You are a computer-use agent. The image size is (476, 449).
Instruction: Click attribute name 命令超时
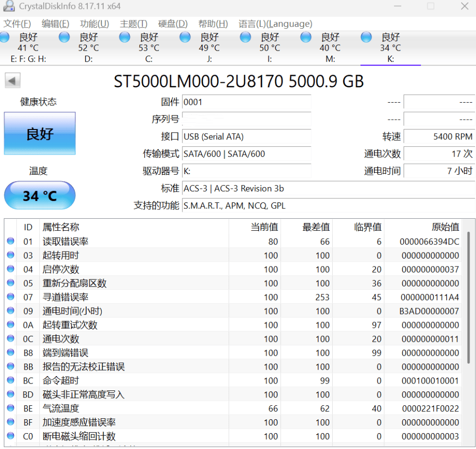pos(60,381)
